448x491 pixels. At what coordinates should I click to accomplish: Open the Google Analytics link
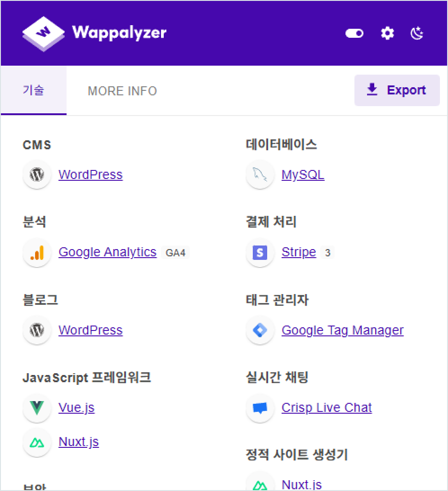[x=108, y=252]
